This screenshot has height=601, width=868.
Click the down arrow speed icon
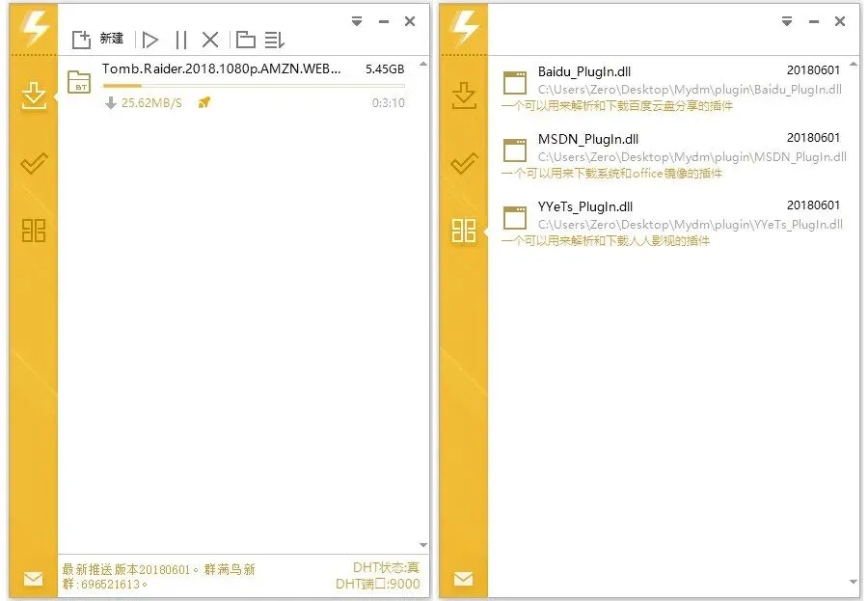click(111, 102)
